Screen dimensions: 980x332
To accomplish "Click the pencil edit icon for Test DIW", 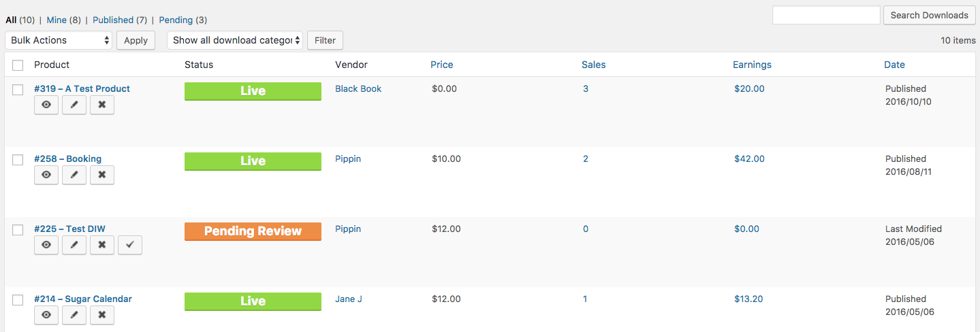I will pos(74,245).
